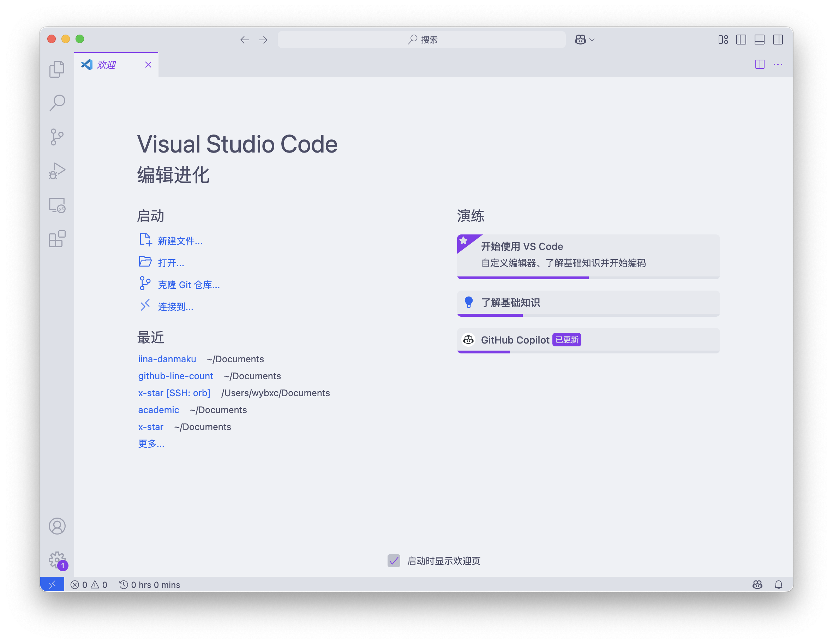Toggle the secondary side bar layout button
Screen dimensions: 833x644
click(778, 40)
